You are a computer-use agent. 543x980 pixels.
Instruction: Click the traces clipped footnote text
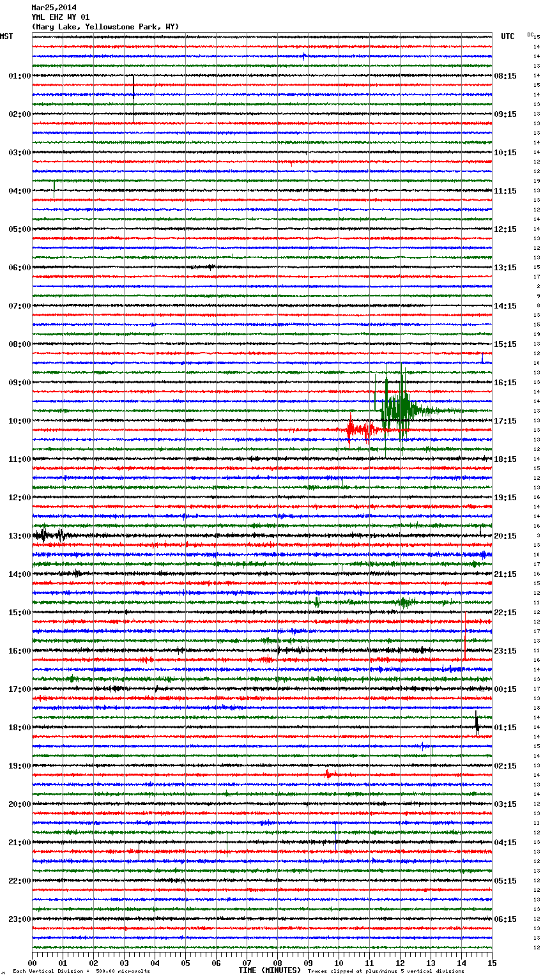pos(386,972)
